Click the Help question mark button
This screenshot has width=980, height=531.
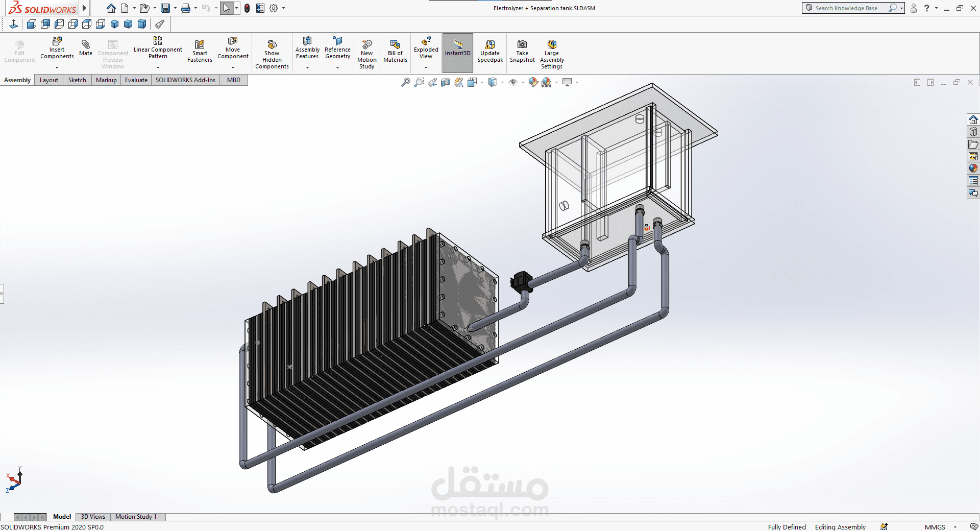(x=927, y=8)
